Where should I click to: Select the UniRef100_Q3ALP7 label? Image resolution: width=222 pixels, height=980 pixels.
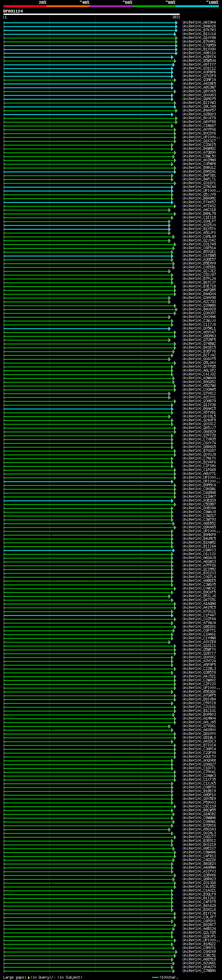199,221
